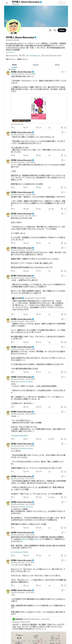Share the Jul 18, 2020 post

coord(65,271)
